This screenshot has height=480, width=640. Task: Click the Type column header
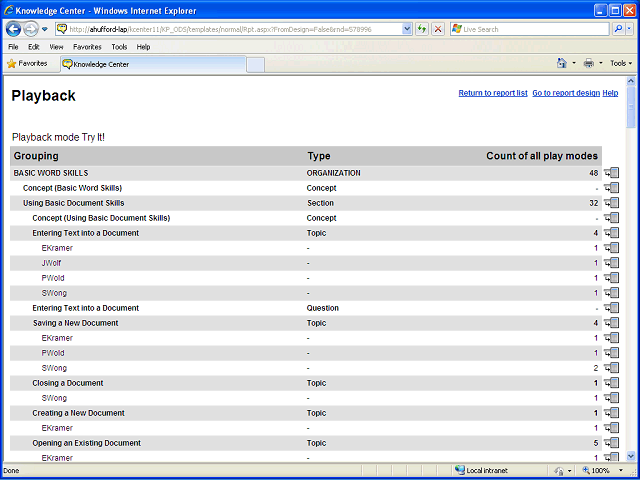tap(319, 156)
